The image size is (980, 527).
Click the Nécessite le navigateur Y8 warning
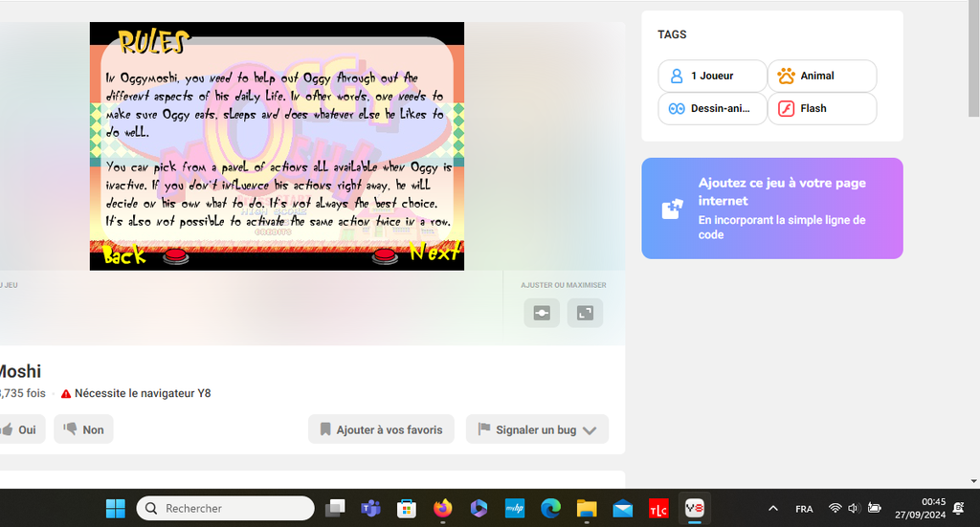(136, 393)
